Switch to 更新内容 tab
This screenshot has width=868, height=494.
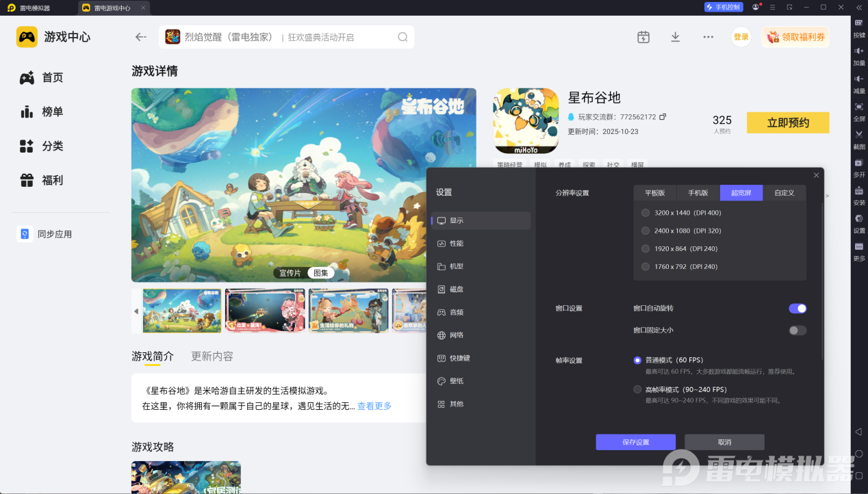click(212, 356)
